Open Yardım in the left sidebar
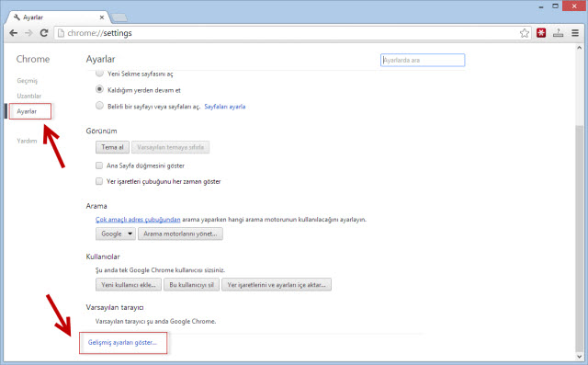The width and height of the screenshot is (588, 365). pyautogui.click(x=27, y=141)
